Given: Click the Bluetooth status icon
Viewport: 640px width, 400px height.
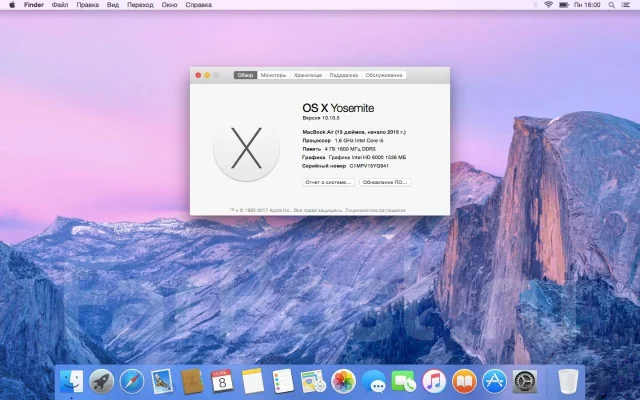Looking at the screenshot, I should 536,5.
